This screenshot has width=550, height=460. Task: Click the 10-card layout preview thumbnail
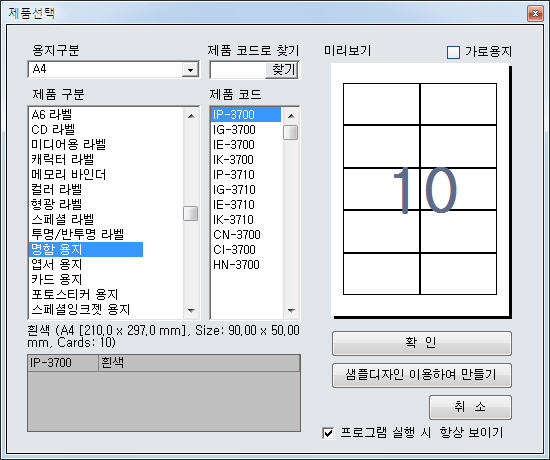tap(420, 189)
